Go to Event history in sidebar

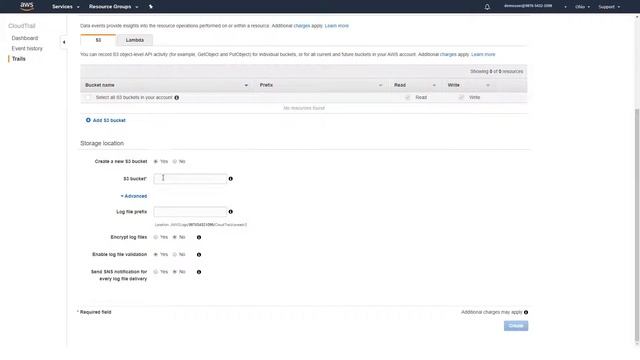point(27,49)
